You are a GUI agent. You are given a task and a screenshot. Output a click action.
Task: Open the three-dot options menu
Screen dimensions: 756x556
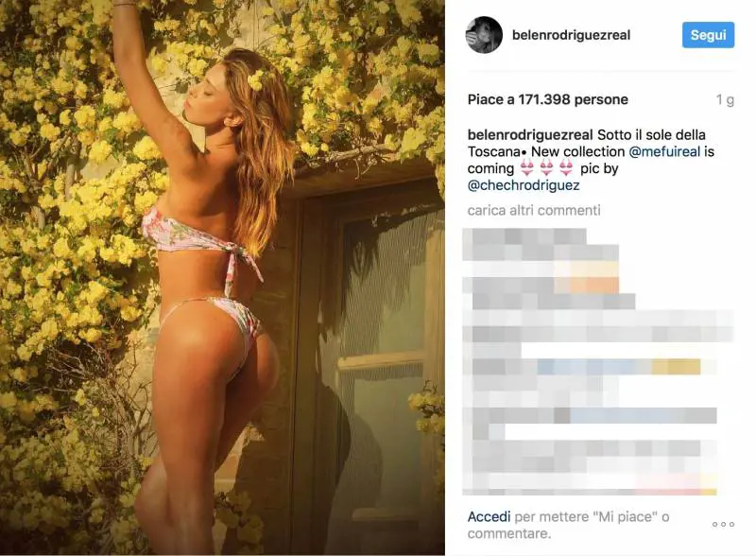pyautogui.click(x=723, y=524)
